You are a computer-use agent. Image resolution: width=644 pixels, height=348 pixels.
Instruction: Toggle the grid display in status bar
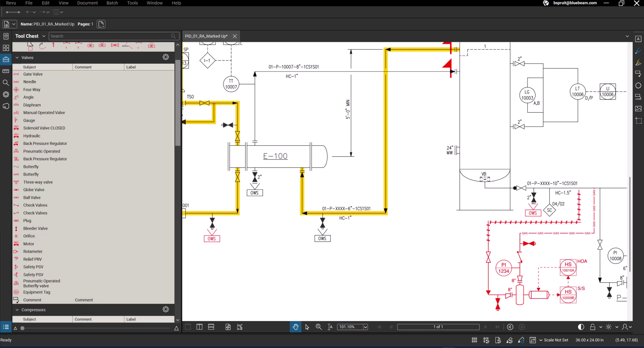pyautogui.click(x=474, y=340)
